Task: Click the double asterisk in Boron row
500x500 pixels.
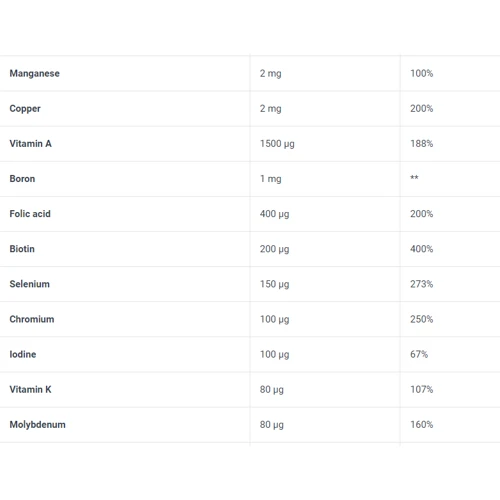Action: click(x=414, y=177)
